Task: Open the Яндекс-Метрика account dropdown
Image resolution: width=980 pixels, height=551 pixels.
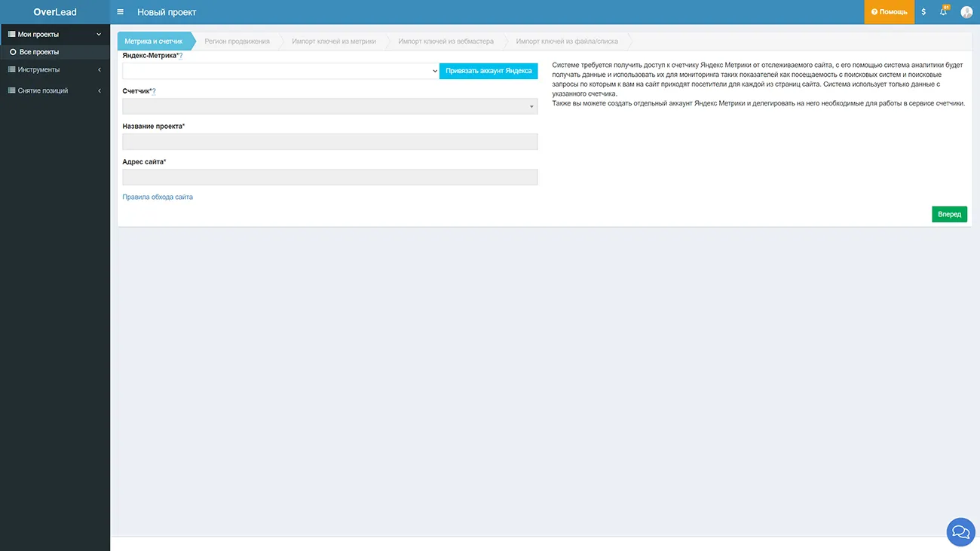Action: (x=280, y=71)
